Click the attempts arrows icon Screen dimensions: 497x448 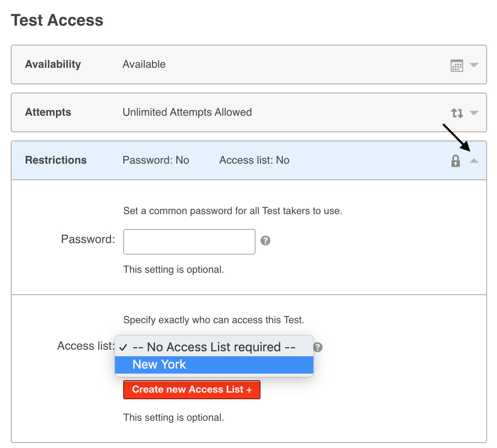[456, 113]
